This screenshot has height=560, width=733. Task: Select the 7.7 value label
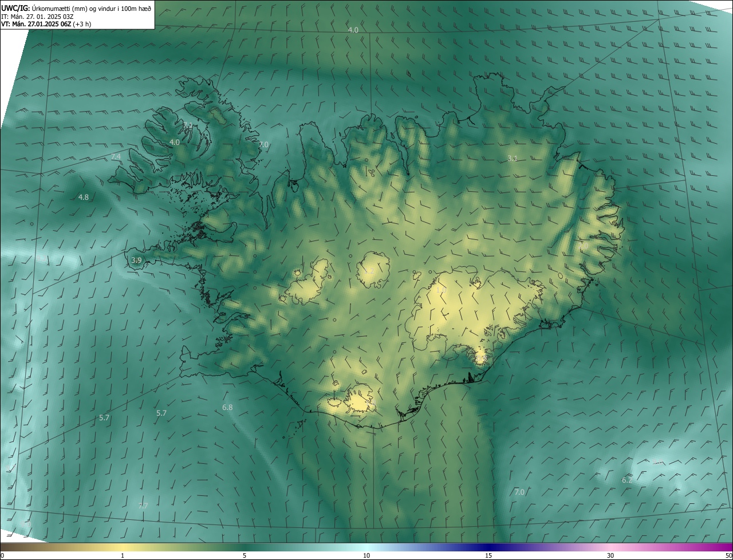click(143, 506)
